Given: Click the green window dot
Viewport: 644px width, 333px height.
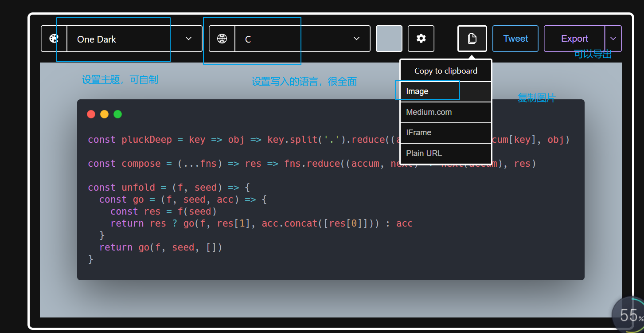Looking at the screenshot, I should tap(118, 114).
